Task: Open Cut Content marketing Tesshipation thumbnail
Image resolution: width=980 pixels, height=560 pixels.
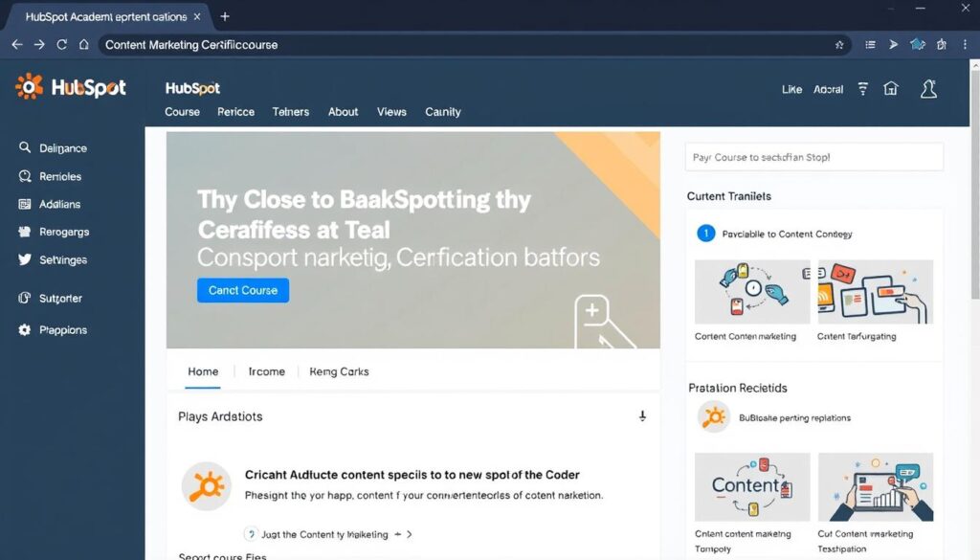Action: (x=875, y=487)
